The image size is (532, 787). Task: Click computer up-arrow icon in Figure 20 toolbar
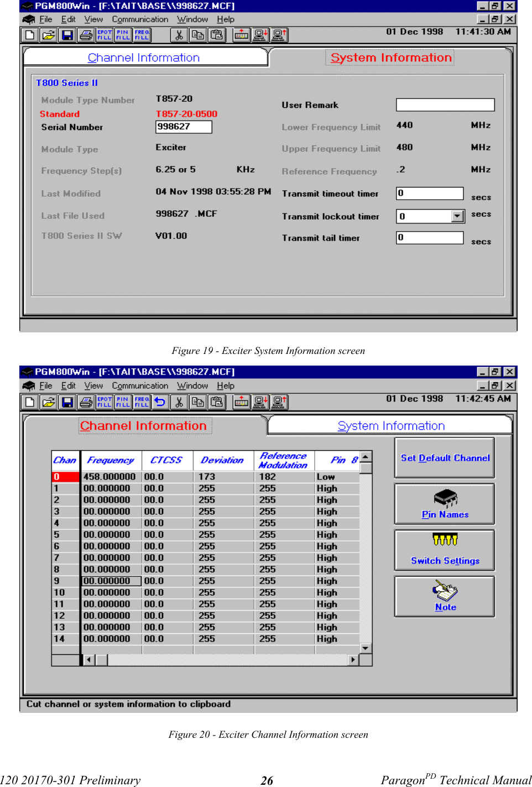[x=279, y=402]
